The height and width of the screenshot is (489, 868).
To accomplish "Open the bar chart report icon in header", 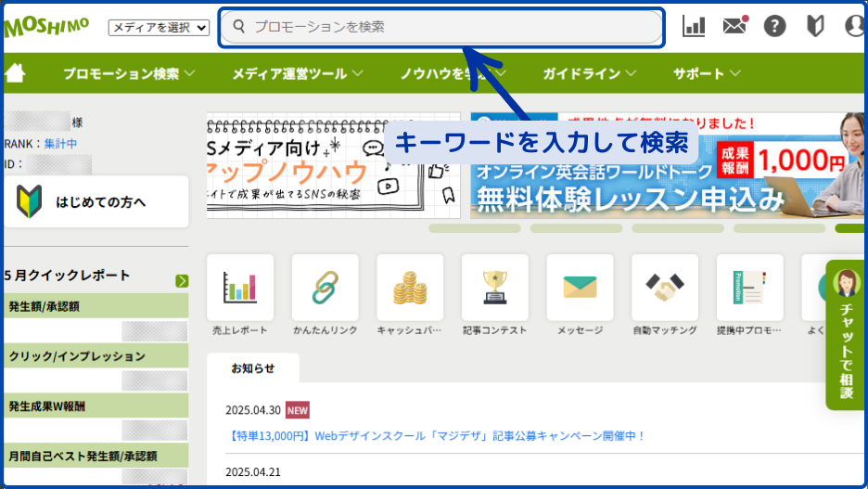I will coord(694,26).
